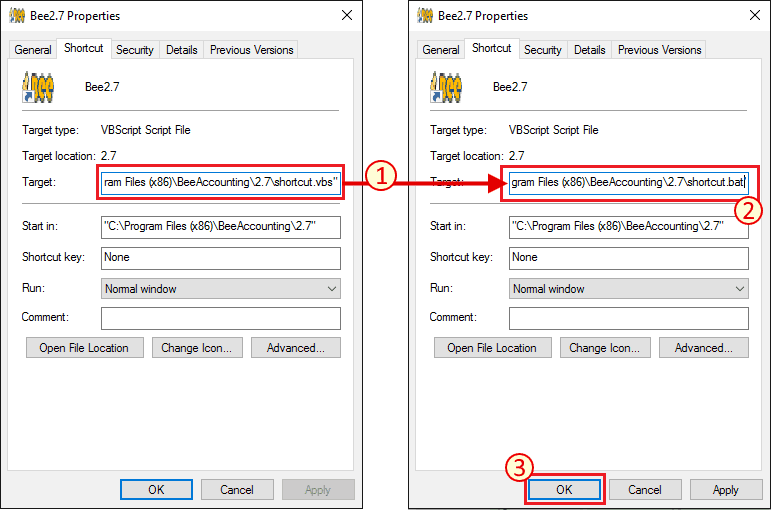Click the Bee2.7 name text in right window
Screen dimensions: 772x510
tap(510, 87)
